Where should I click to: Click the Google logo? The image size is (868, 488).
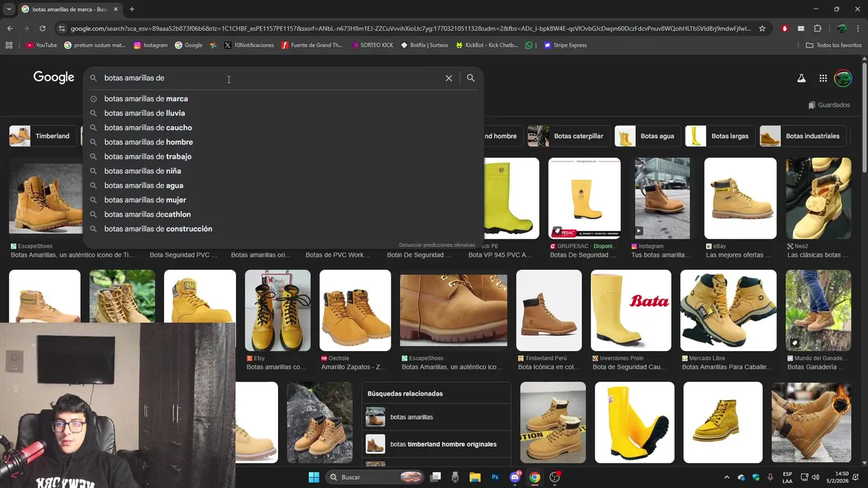[54, 77]
